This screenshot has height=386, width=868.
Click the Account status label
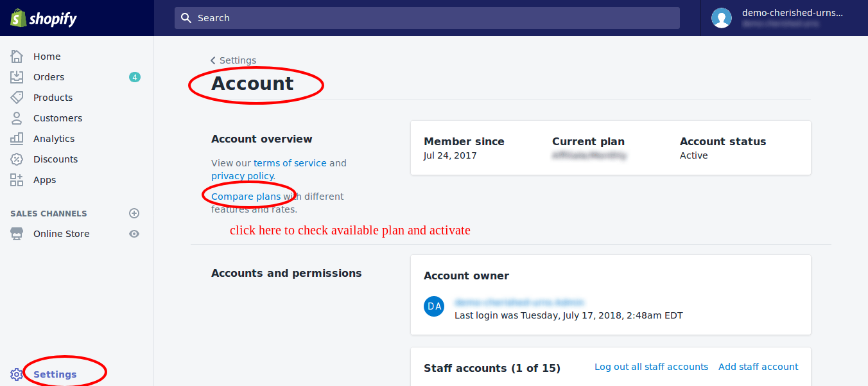click(723, 142)
